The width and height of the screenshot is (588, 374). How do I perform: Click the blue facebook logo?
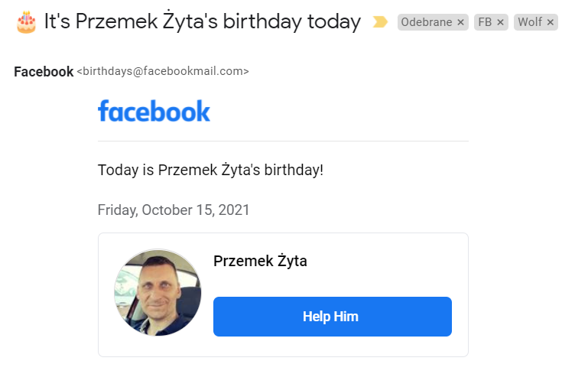tap(154, 111)
